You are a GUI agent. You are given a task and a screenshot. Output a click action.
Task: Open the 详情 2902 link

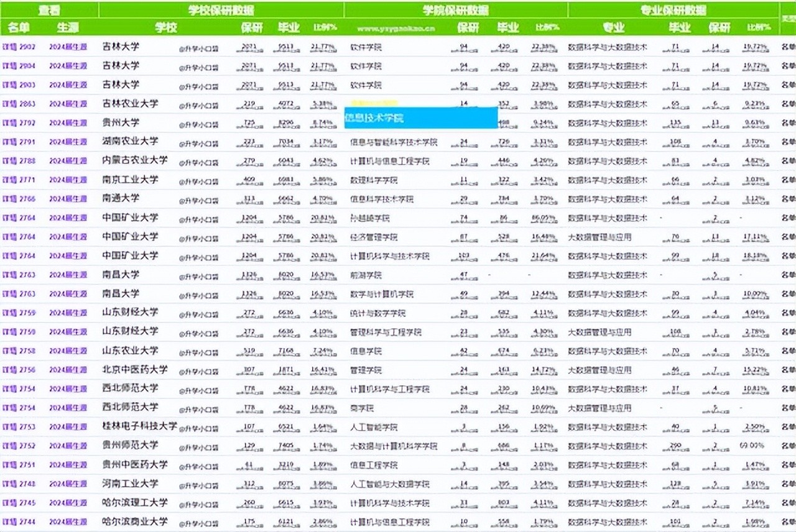tap(19, 47)
